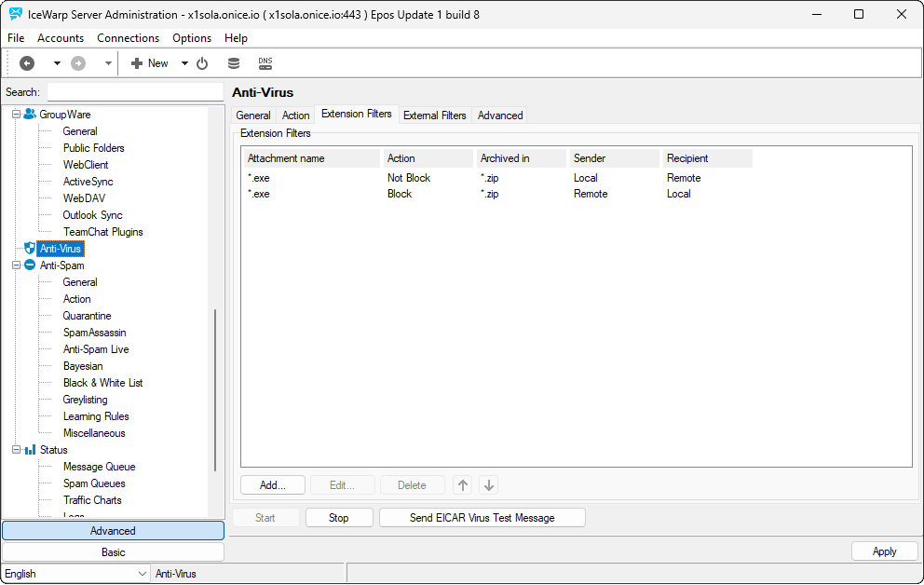The height and width of the screenshot is (585, 924).
Task: Select Public Folders in the tree
Action: (94, 148)
